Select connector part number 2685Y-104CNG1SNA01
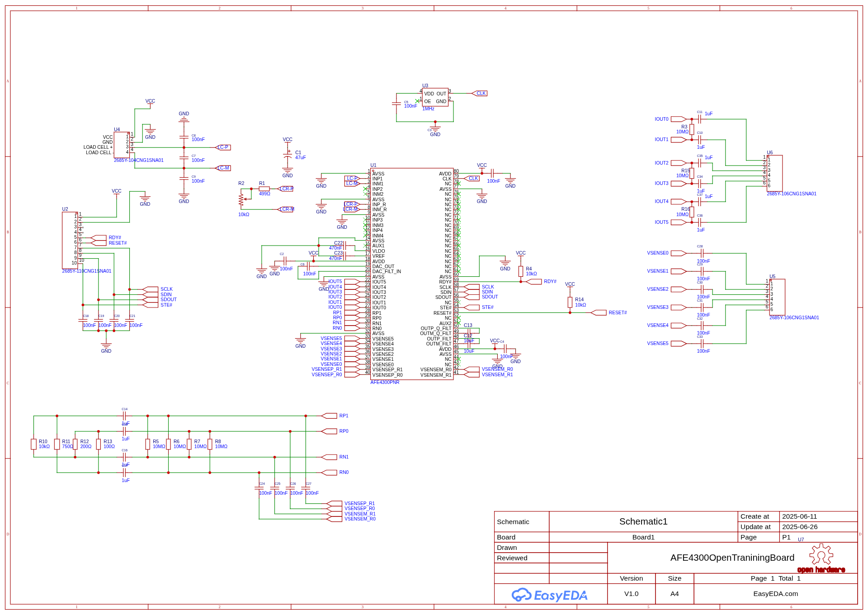This screenshot has width=868, height=615. [139, 161]
